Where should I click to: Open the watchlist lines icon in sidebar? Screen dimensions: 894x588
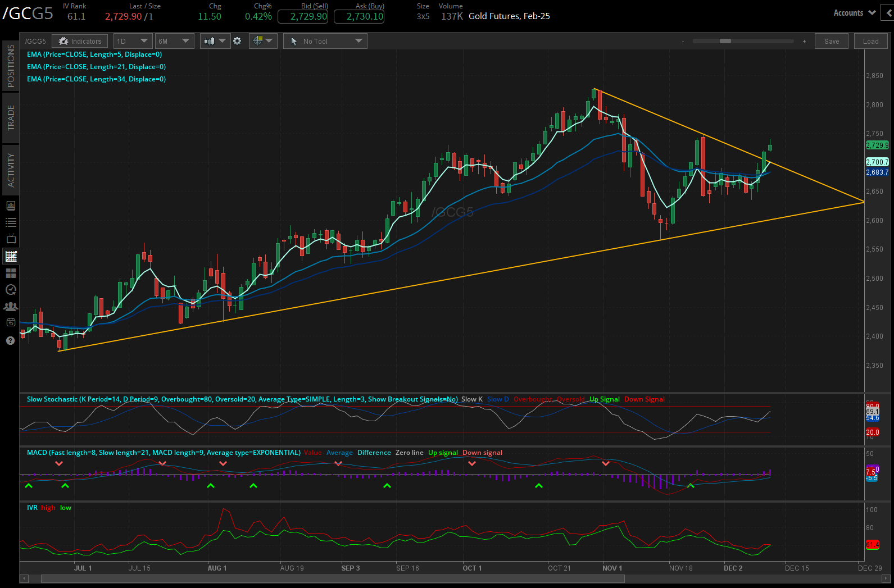click(11, 222)
